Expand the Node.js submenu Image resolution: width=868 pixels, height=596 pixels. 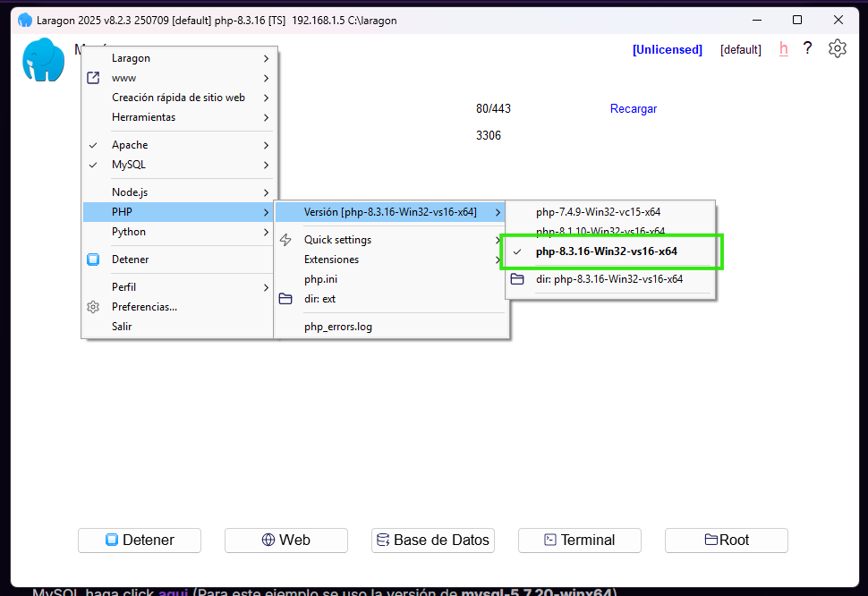coord(130,192)
